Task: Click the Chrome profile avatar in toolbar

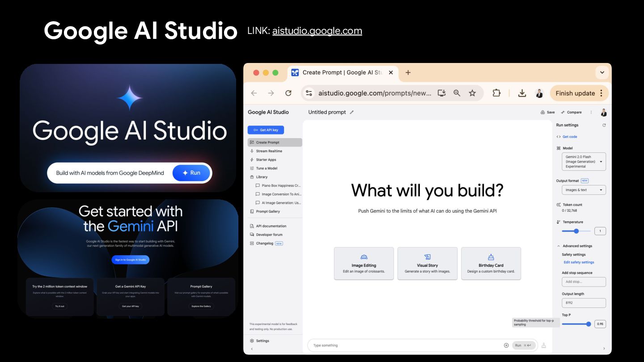Action: coord(539,93)
